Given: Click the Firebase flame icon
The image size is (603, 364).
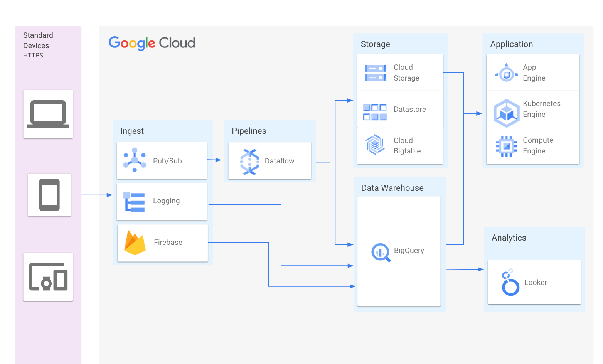Looking at the screenshot, I should pos(135,243).
